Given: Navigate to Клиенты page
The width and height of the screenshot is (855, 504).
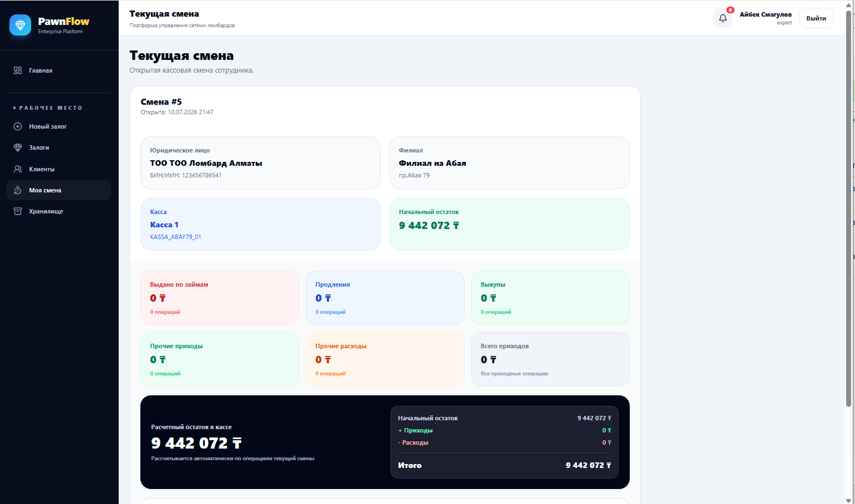Looking at the screenshot, I should pyautogui.click(x=58, y=169).
